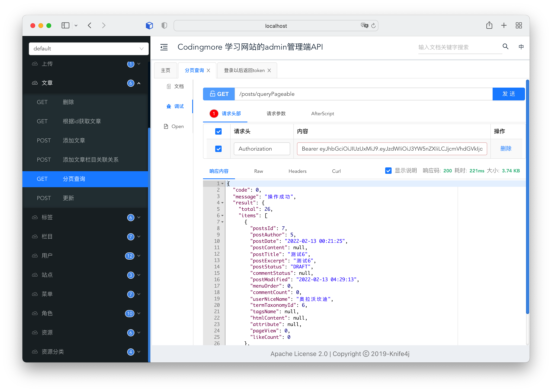Viewport: 552px width, 392px height.
Task: Click the cloud icon beside 用户
Action: click(35, 256)
